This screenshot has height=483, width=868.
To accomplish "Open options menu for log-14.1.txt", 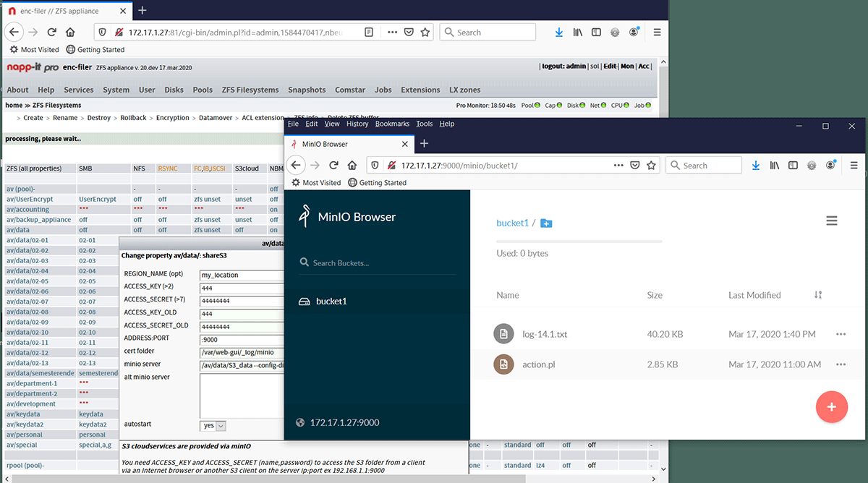I will 841,334.
